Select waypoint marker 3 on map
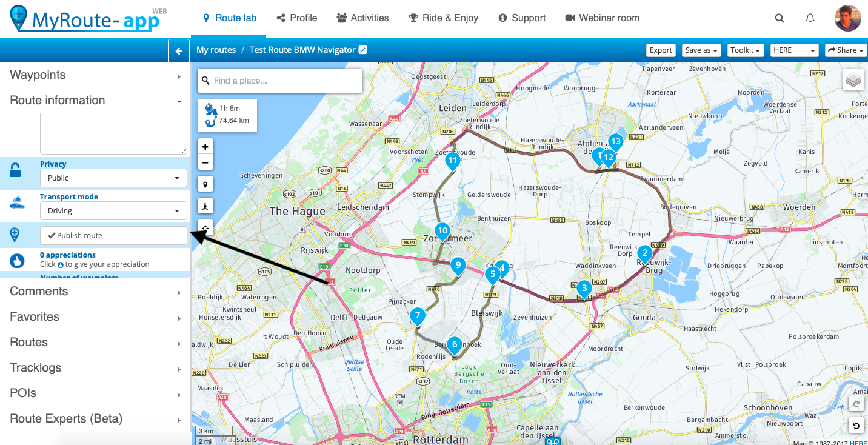Viewport: 868px width, 445px height. pos(584,289)
